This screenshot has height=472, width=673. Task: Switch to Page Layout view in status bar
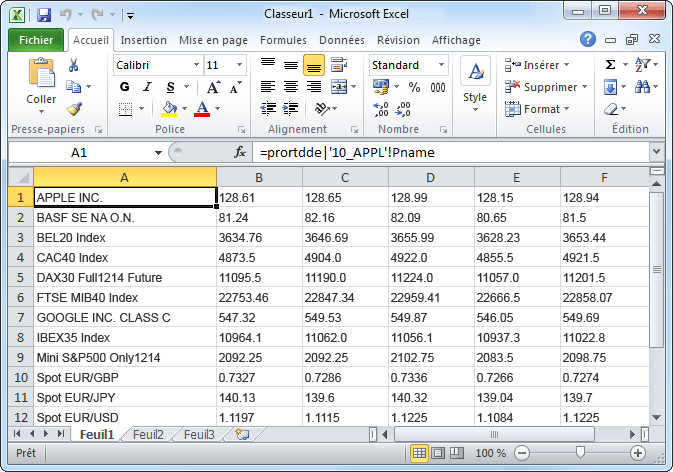click(x=440, y=453)
